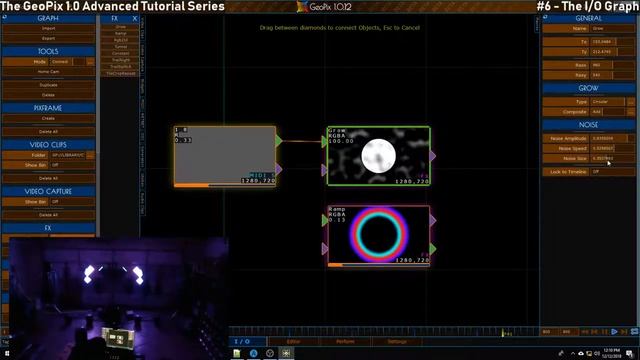This screenshot has width=640, height=360.
Task: Click the skip-to-end timeline button
Action: click(x=624, y=332)
